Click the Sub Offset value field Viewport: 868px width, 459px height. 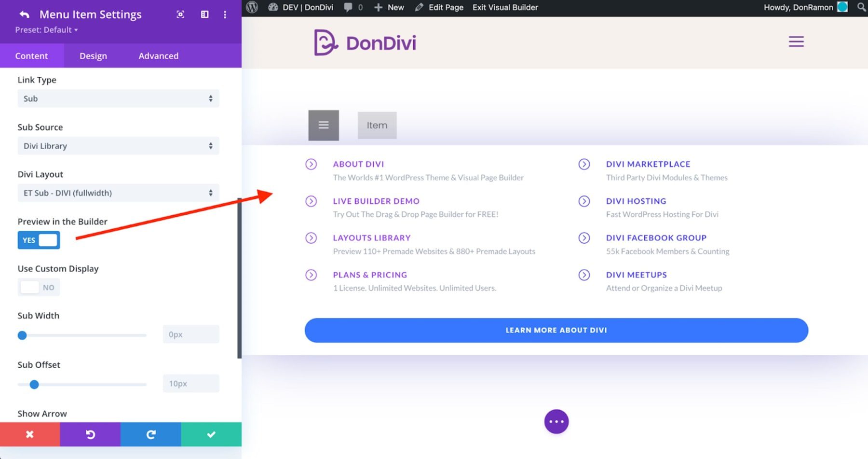coord(191,384)
